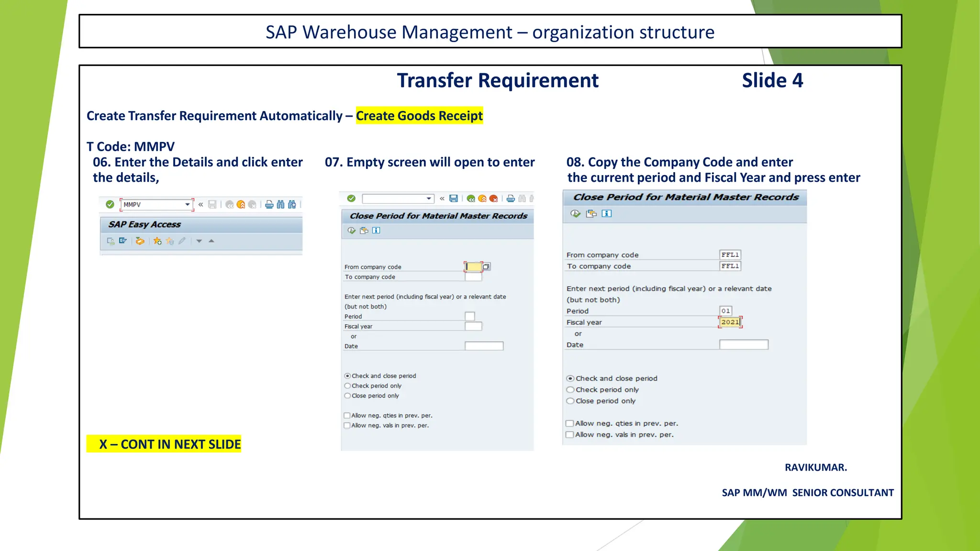Click empty Period field in step 07 screenshot
This screenshot has height=551, width=980.
click(470, 316)
